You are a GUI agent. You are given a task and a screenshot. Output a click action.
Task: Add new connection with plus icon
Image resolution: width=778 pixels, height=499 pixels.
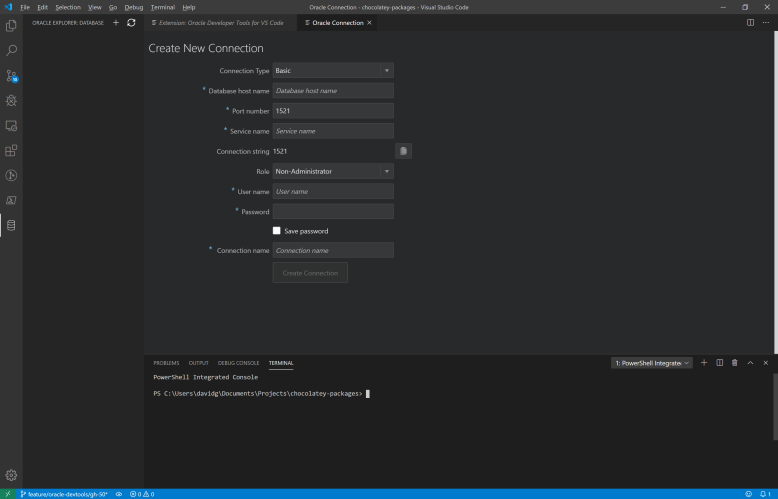[116, 22]
